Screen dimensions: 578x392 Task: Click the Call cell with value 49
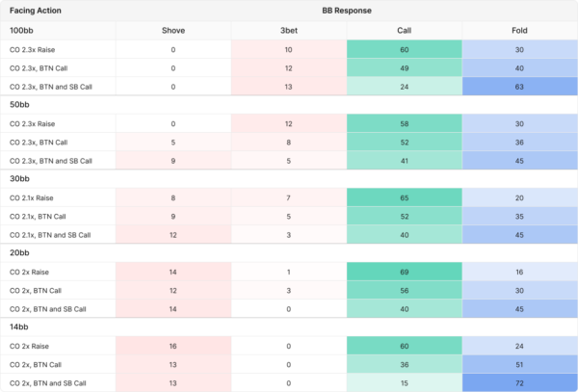[x=405, y=67]
